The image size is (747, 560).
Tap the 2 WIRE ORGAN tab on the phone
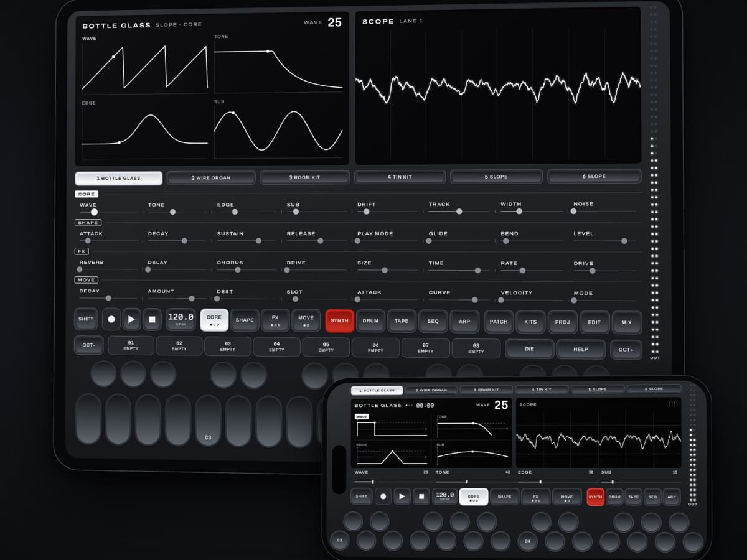click(431, 390)
